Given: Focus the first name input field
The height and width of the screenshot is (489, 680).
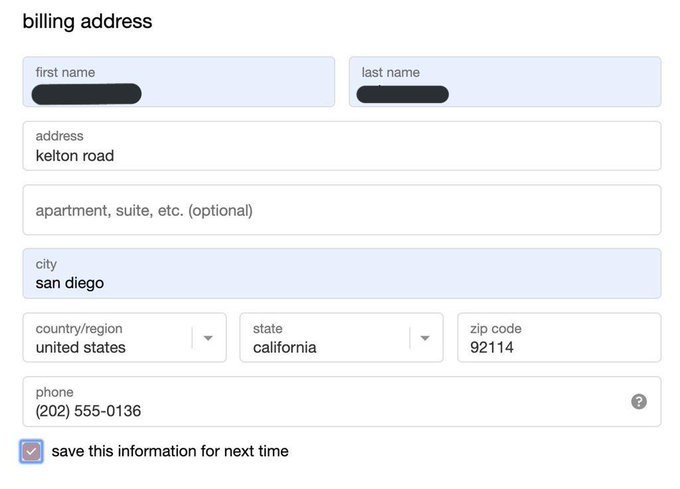Looking at the screenshot, I should [x=179, y=82].
